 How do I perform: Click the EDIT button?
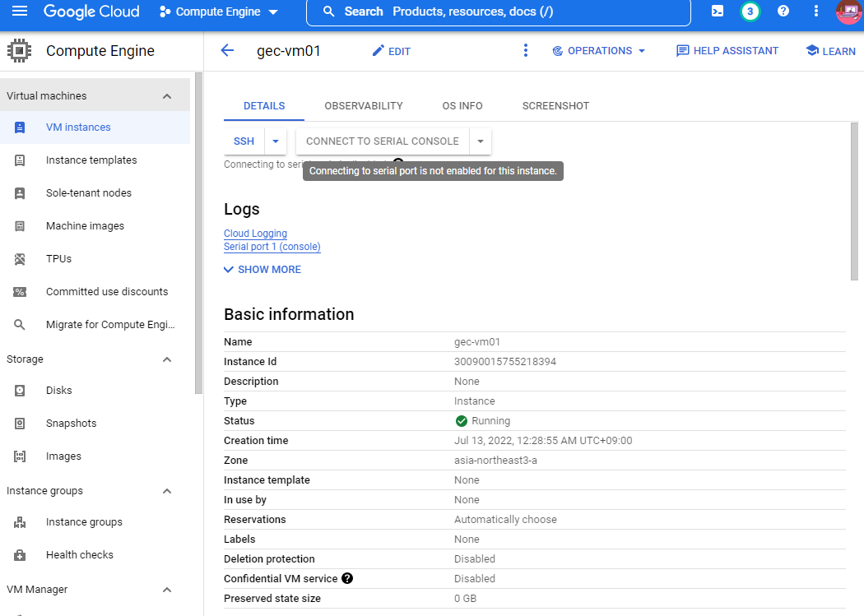(391, 51)
